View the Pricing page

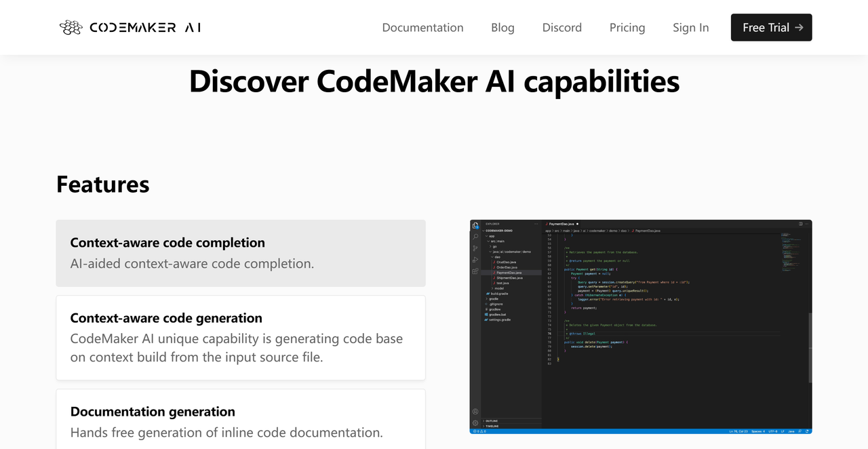point(627,28)
